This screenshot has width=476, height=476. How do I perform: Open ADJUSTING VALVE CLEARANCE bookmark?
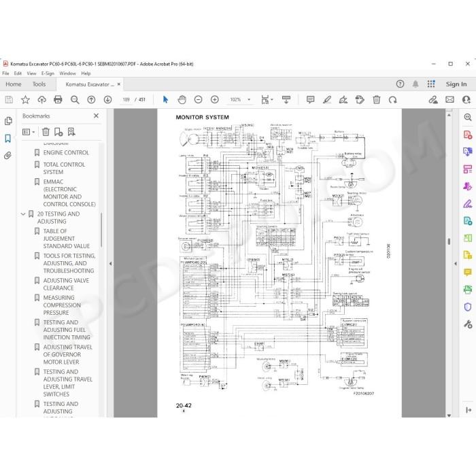point(66,284)
